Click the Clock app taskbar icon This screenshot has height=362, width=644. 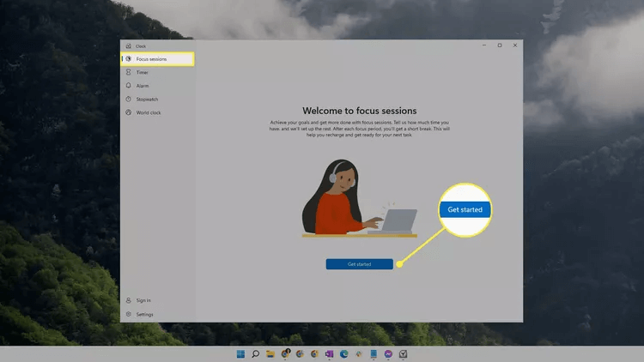point(403,353)
